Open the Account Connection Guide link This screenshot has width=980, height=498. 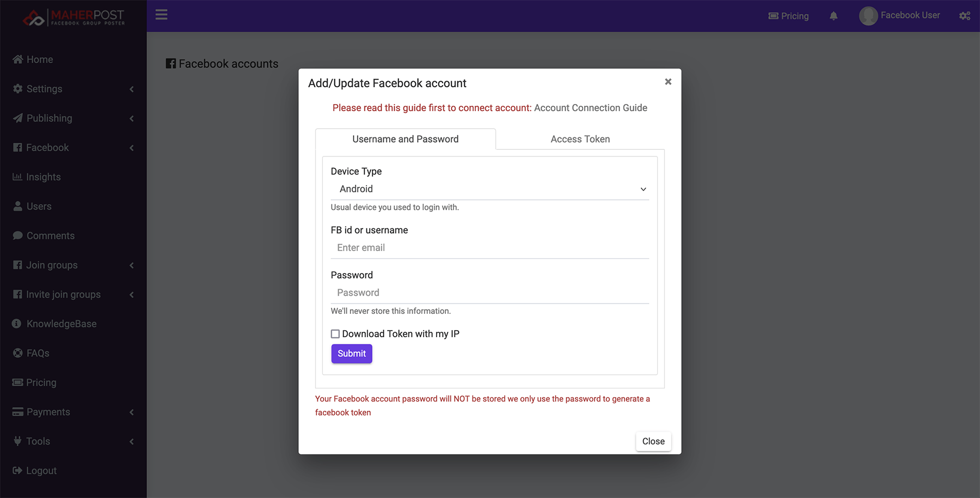coord(591,108)
